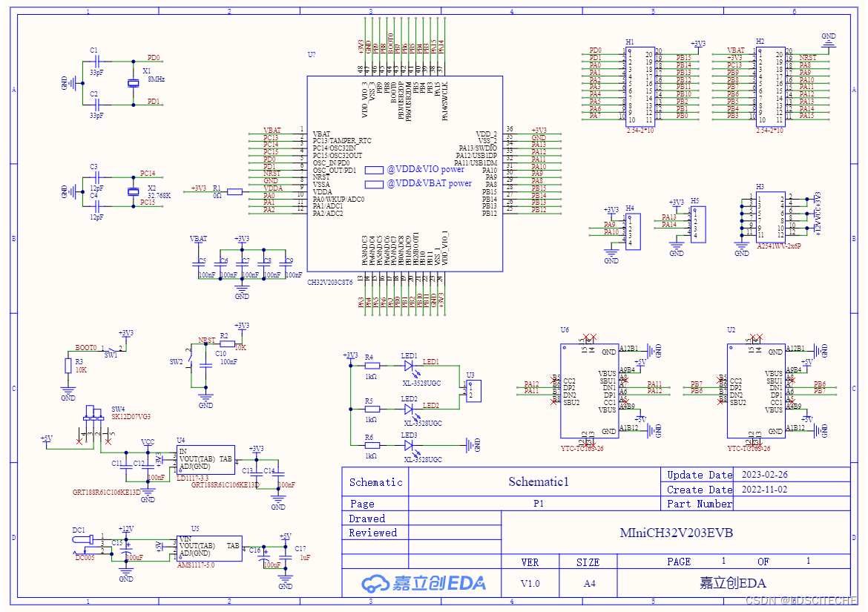Select header H1 component body

(640, 87)
